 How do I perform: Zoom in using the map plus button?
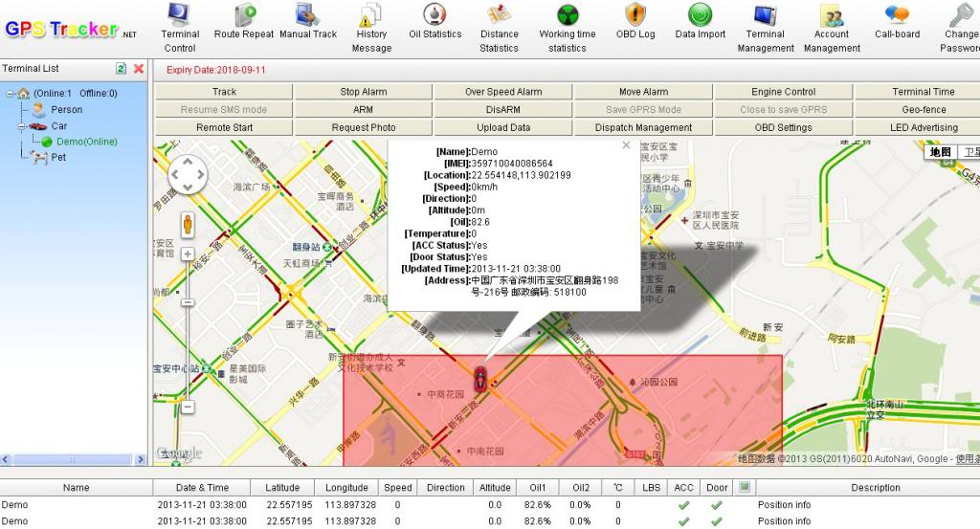tap(188, 253)
